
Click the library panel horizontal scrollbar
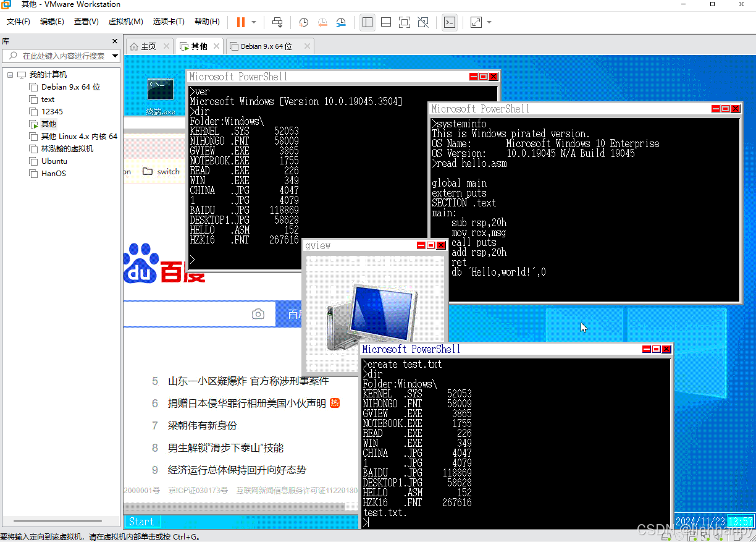57,521
